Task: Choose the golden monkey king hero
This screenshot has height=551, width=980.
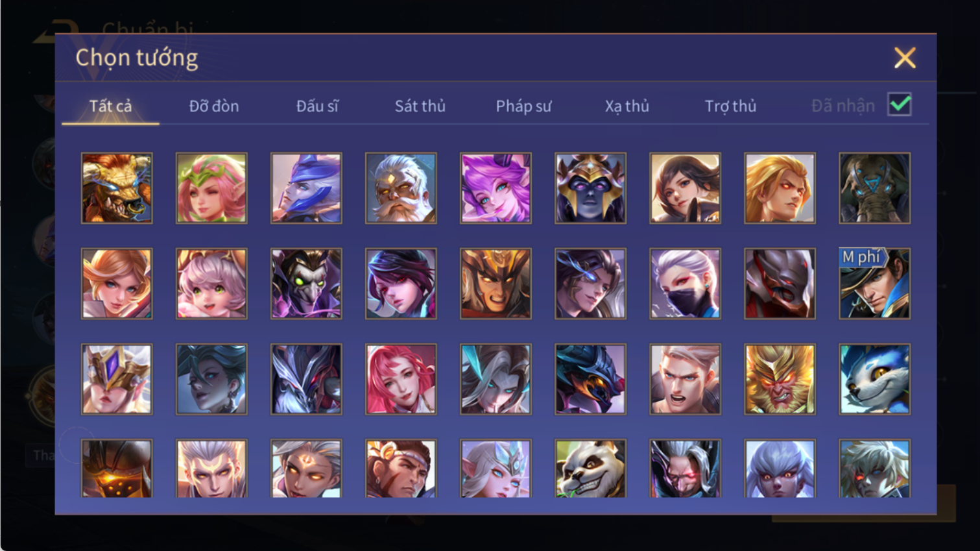Action: 780,379
